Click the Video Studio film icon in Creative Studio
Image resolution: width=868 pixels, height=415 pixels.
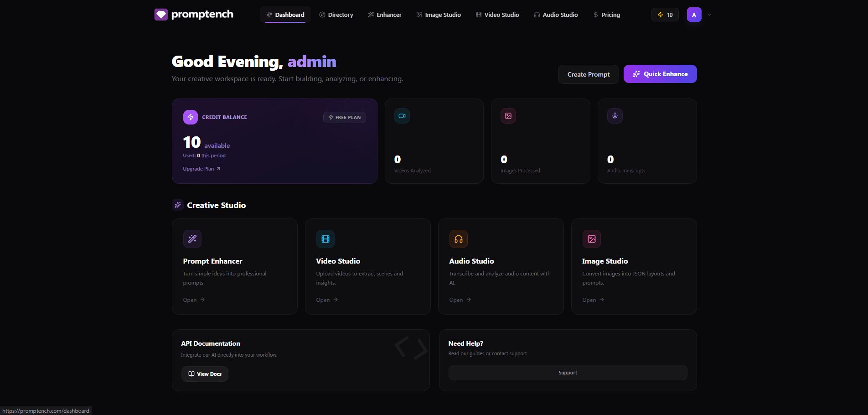click(x=325, y=239)
